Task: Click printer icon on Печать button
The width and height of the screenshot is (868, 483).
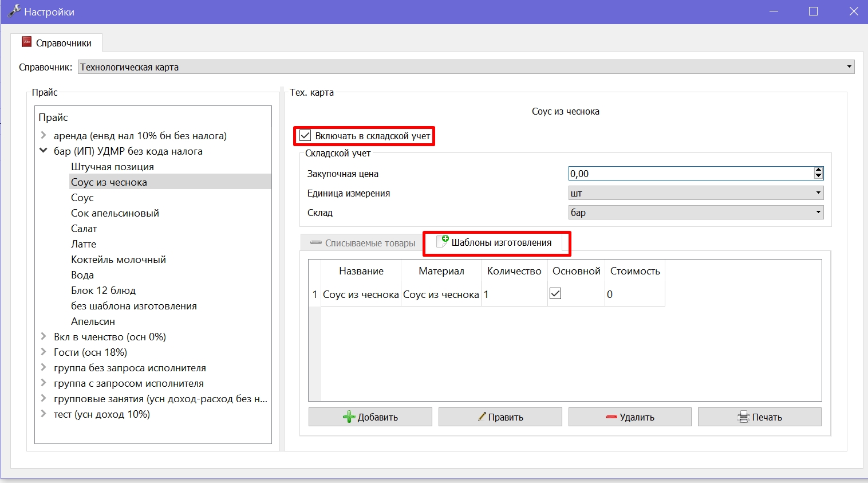Action: (x=743, y=417)
